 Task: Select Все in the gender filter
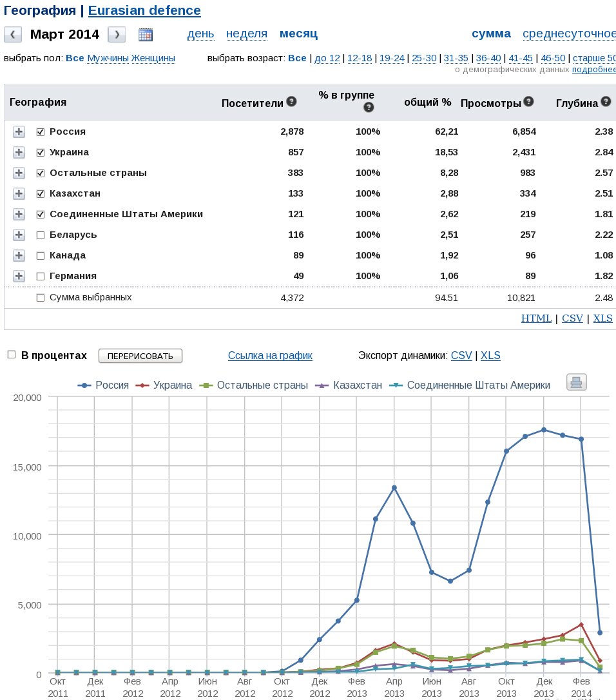click(75, 58)
